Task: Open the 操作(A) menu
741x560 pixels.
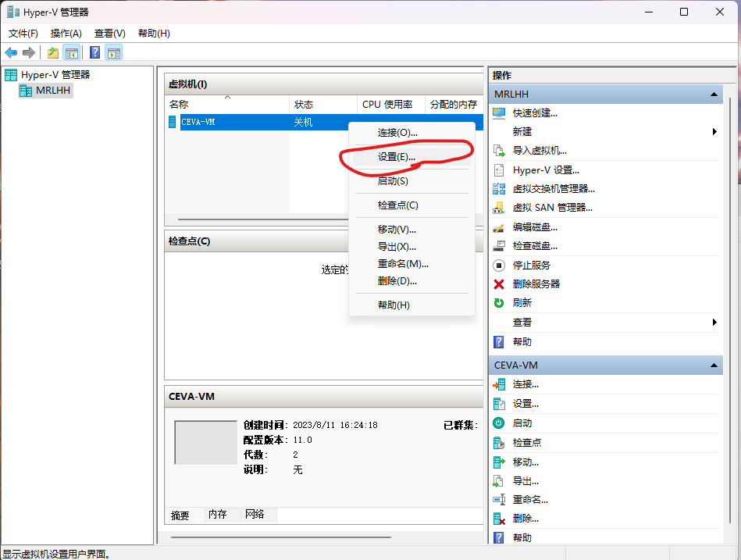Action: [x=66, y=34]
